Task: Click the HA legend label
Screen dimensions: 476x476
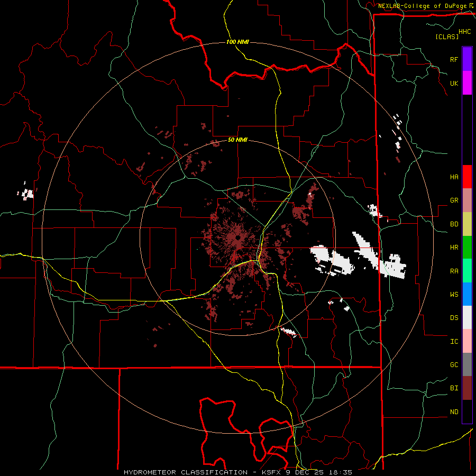Action: pyautogui.click(x=454, y=177)
